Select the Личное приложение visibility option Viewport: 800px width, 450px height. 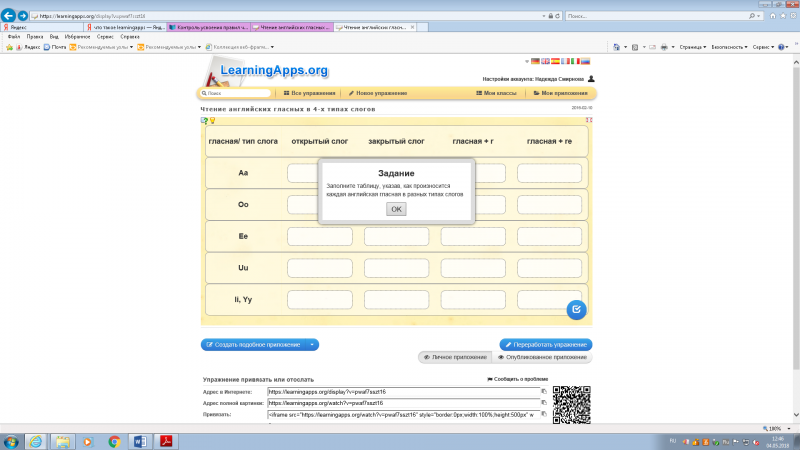455,357
